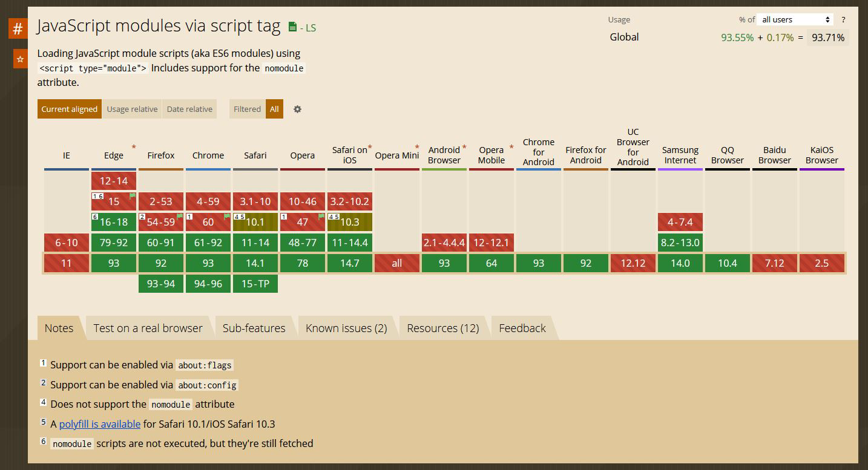Click IE 6-10 cell
868x470 pixels.
click(67, 243)
